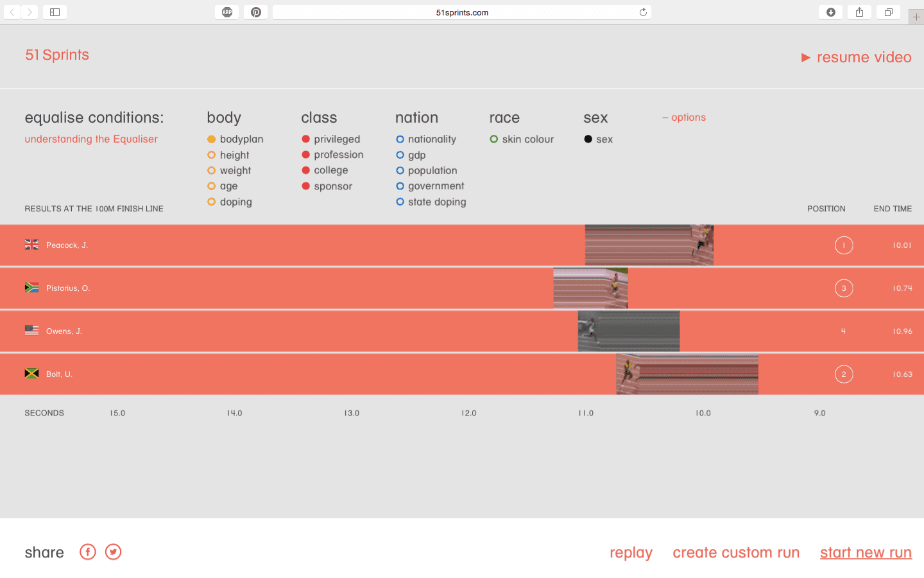Reload the 51sprints.com page
Viewport: 924px width, 578px height.
pyautogui.click(x=643, y=12)
